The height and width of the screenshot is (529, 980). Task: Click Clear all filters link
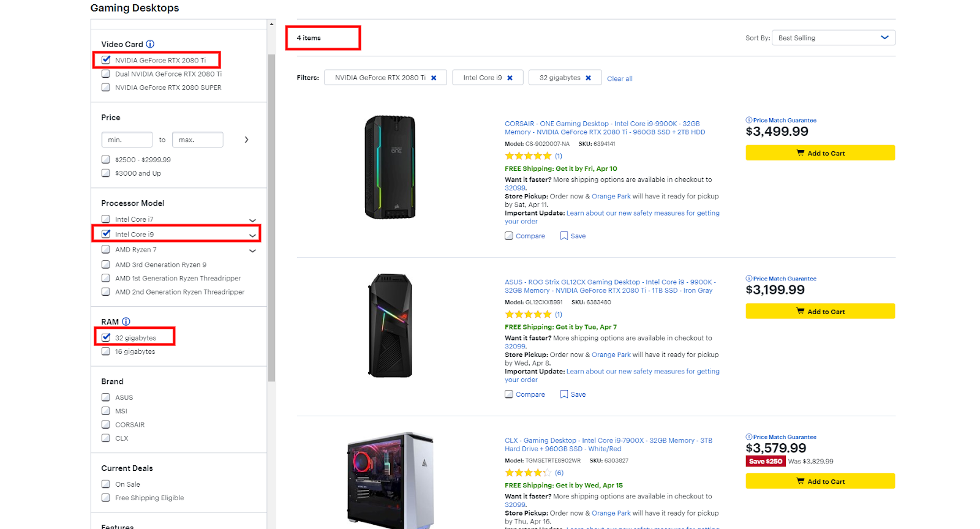click(x=620, y=78)
